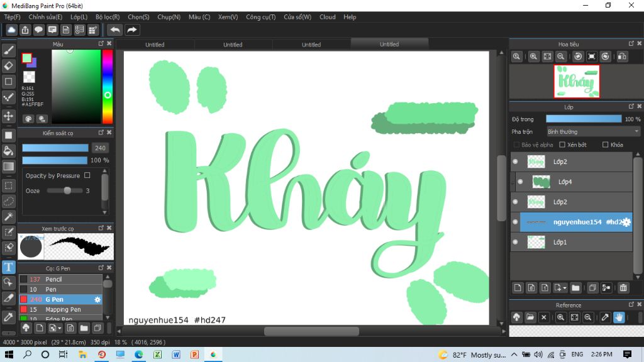Hide the Lớp4 layer
The image size is (644, 362).
click(520, 182)
